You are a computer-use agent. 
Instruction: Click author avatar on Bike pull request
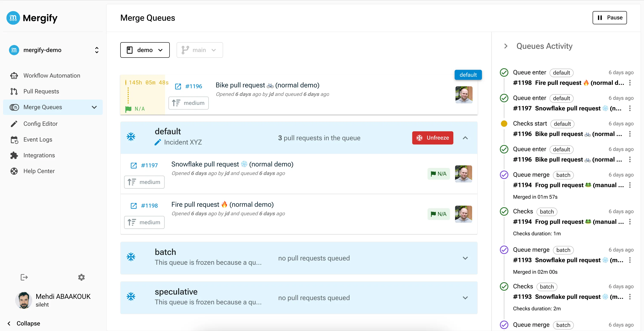tap(464, 95)
